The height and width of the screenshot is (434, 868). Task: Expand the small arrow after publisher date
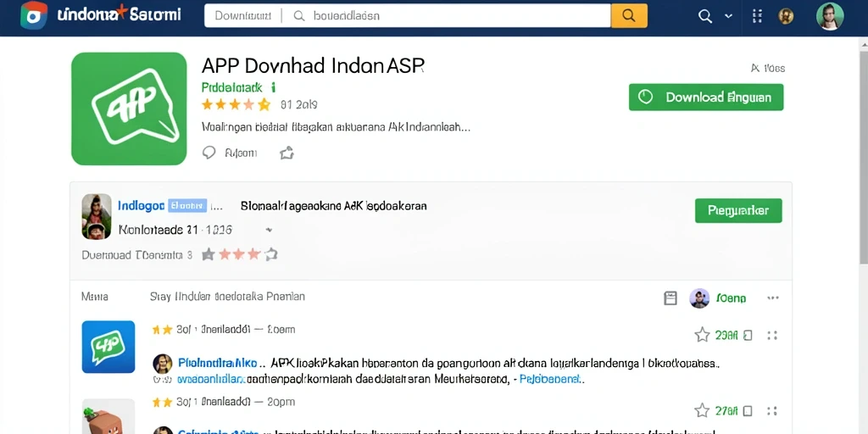[x=269, y=229]
